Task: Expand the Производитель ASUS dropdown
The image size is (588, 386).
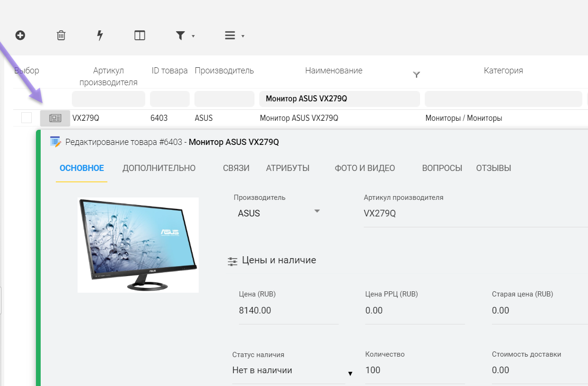Action: 317,211
